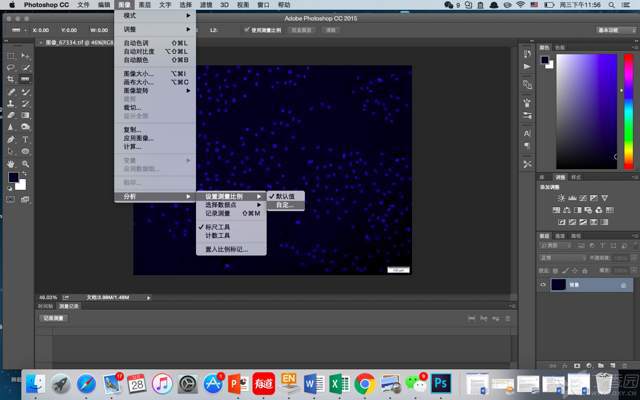Click the 清除 button in options bar
Screen dimensions: 640x400
click(x=331, y=30)
